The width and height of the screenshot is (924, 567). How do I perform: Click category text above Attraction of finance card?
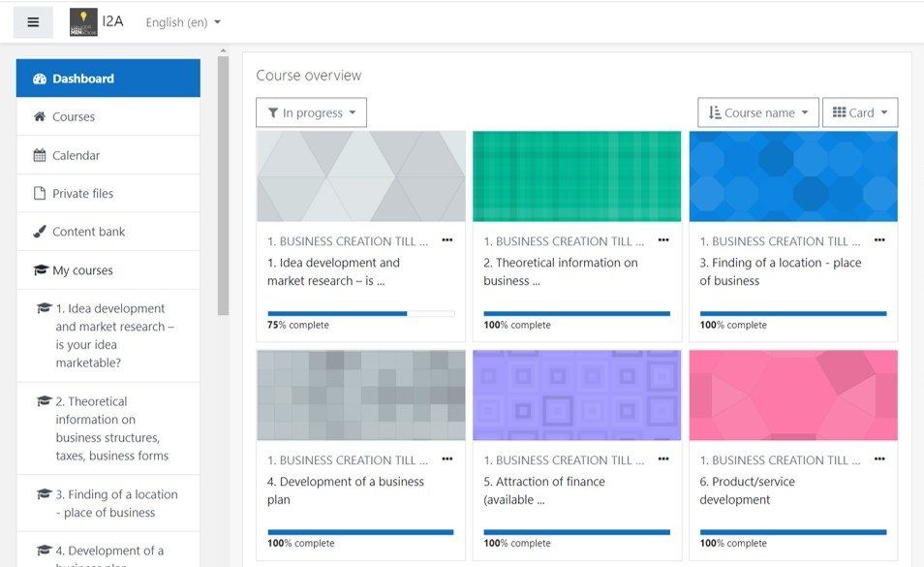564,459
